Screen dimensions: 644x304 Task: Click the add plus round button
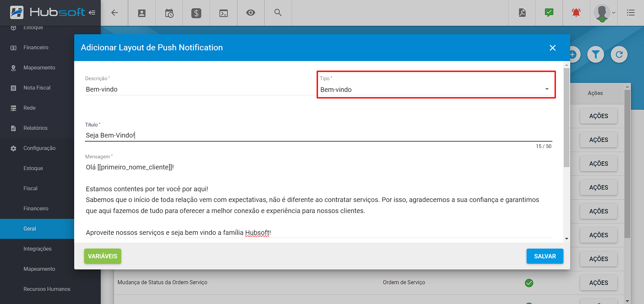pyautogui.click(x=574, y=54)
